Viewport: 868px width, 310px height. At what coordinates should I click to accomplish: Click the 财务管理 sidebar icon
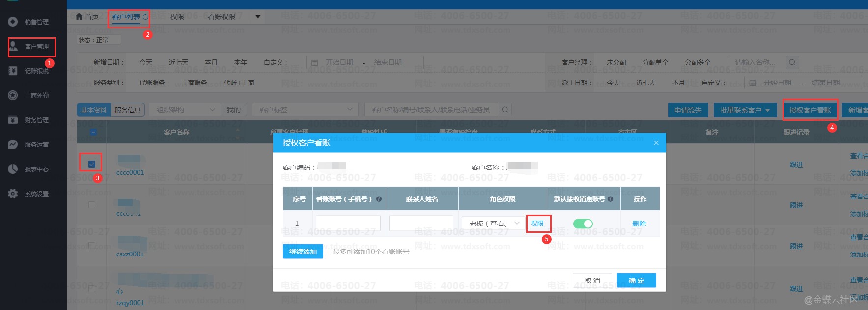tap(13, 120)
